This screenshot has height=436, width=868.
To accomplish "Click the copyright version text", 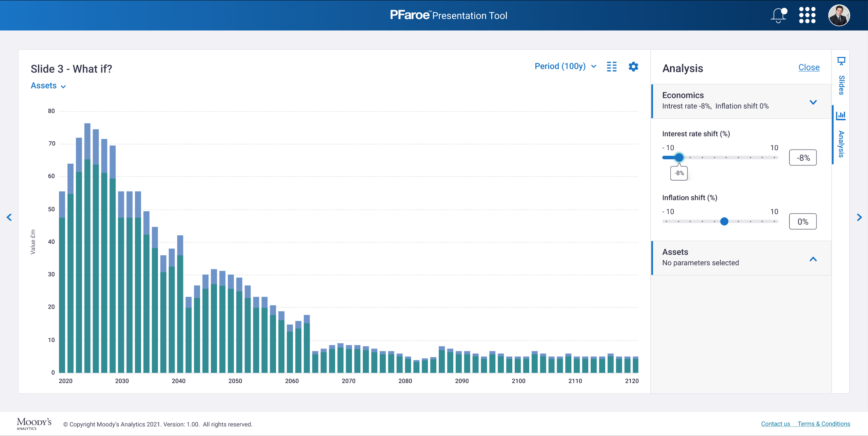I will pyautogui.click(x=158, y=424).
